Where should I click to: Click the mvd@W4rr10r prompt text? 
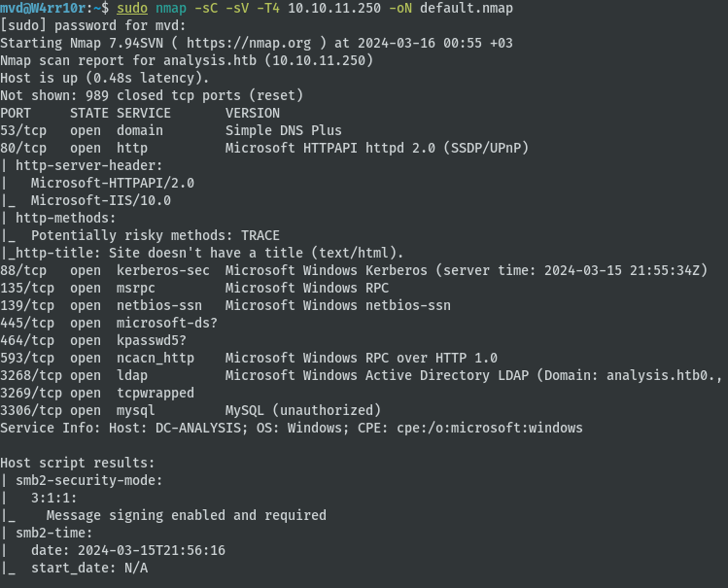tap(43, 8)
